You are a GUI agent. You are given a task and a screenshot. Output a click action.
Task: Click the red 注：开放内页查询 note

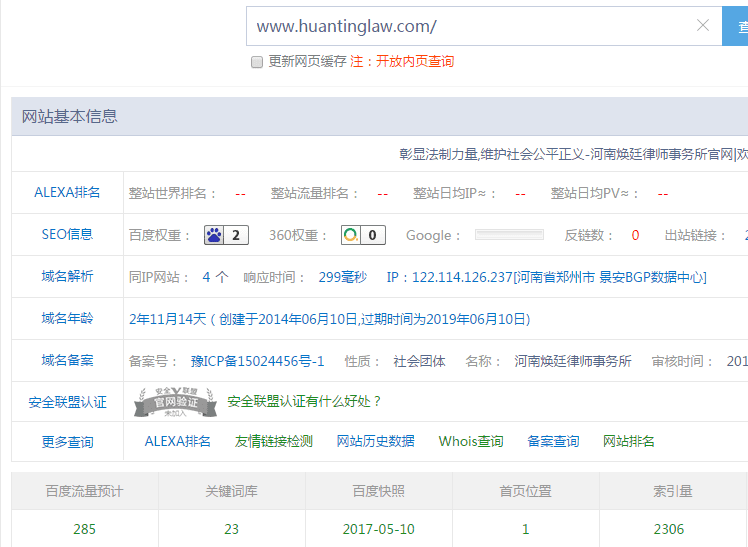coord(402,62)
